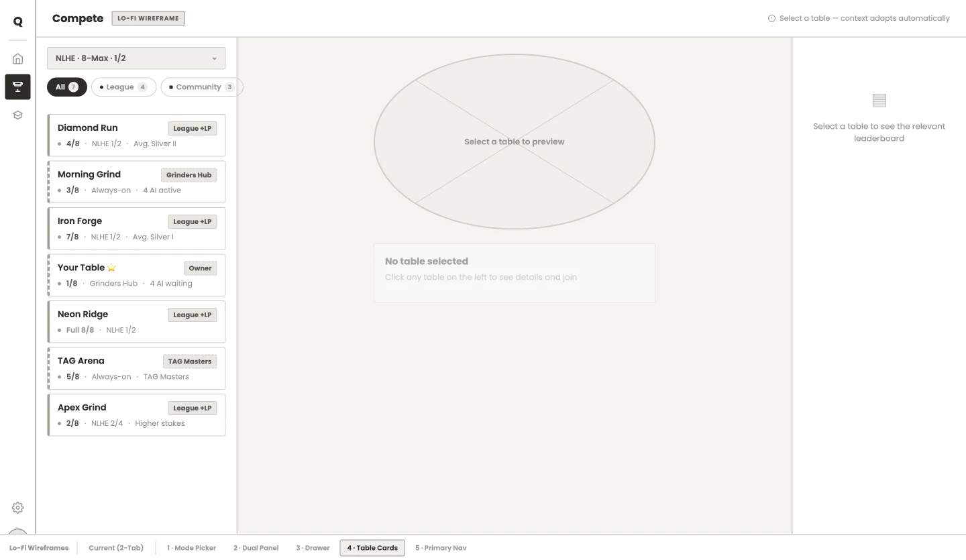Select the TAG Arena table card
This screenshot has height=560, width=966.
pyautogui.click(x=136, y=368)
